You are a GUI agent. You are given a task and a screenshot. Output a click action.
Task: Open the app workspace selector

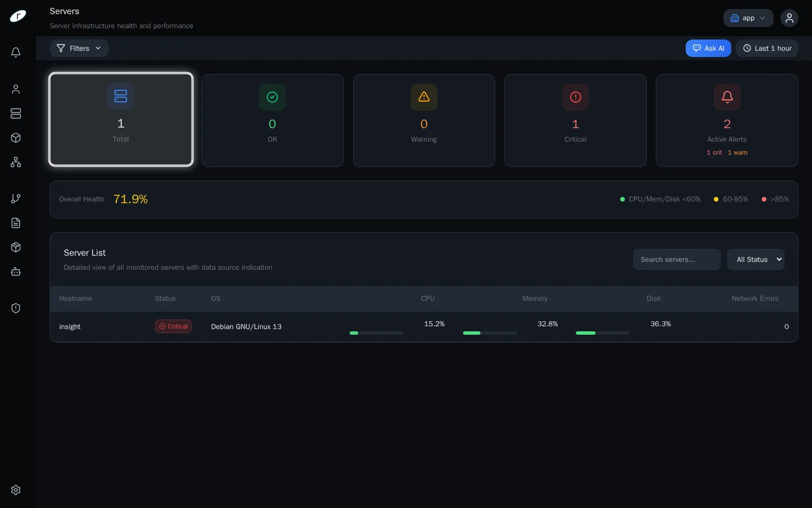(x=748, y=18)
